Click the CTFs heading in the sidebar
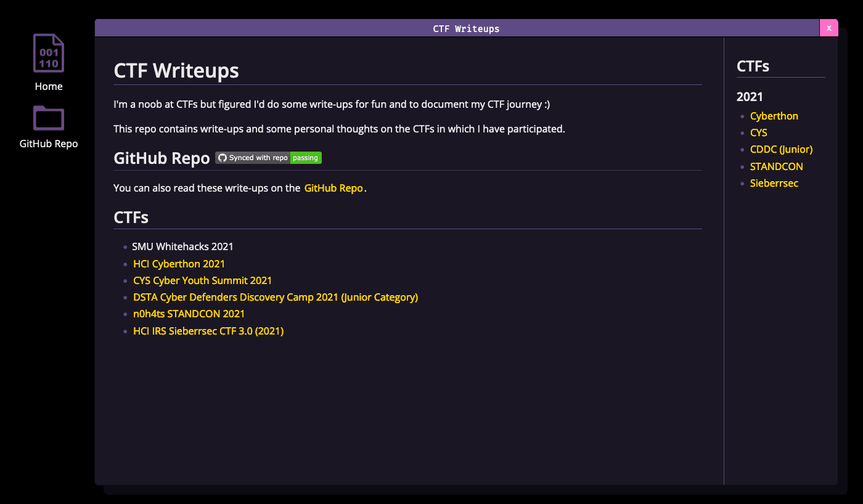The image size is (863, 504). 753,66
